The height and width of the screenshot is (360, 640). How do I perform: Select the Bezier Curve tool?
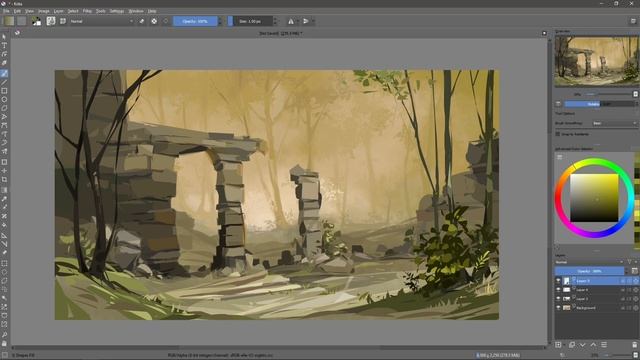click(x=4, y=125)
